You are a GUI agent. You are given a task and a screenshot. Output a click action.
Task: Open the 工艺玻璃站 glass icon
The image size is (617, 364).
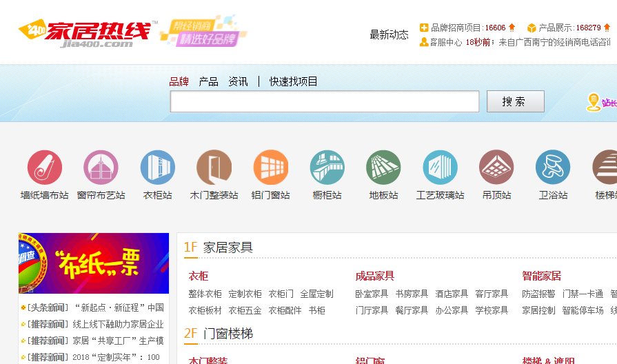pyautogui.click(x=440, y=168)
